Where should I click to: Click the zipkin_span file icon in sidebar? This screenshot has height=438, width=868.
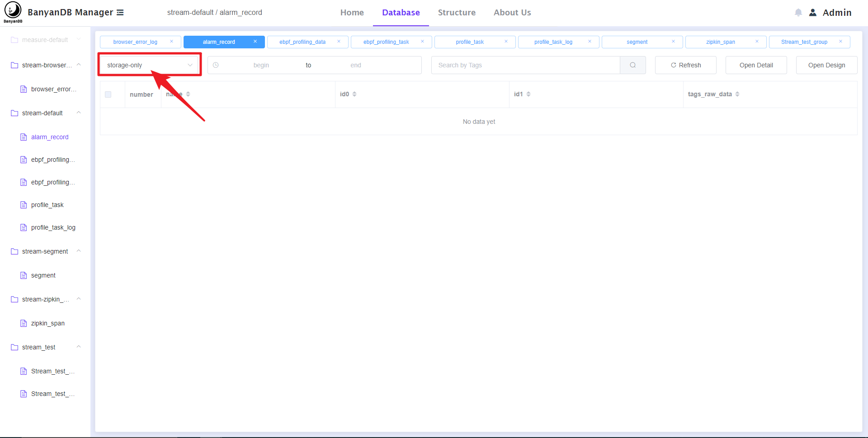pyautogui.click(x=24, y=323)
